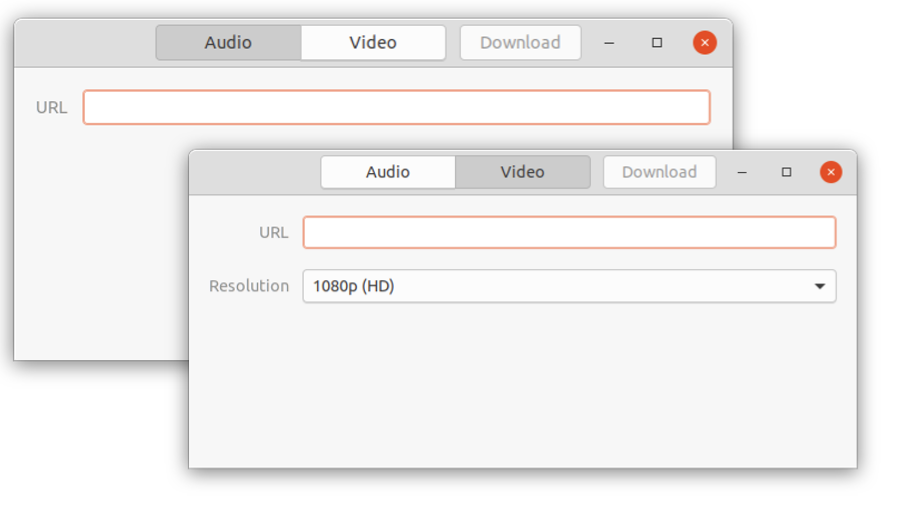917x520 pixels.
Task: Focus URL field in front window
Action: coord(570,232)
